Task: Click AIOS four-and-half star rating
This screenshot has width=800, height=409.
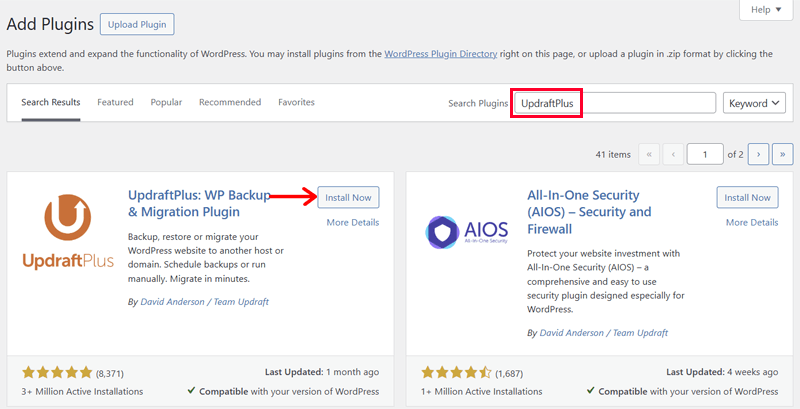Action: click(x=457, y=373)
